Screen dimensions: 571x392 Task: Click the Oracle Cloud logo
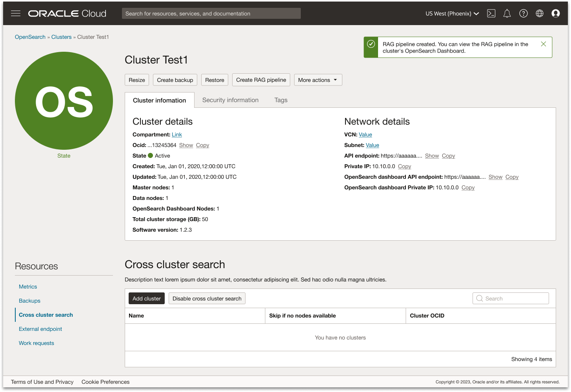click(67, 13)
